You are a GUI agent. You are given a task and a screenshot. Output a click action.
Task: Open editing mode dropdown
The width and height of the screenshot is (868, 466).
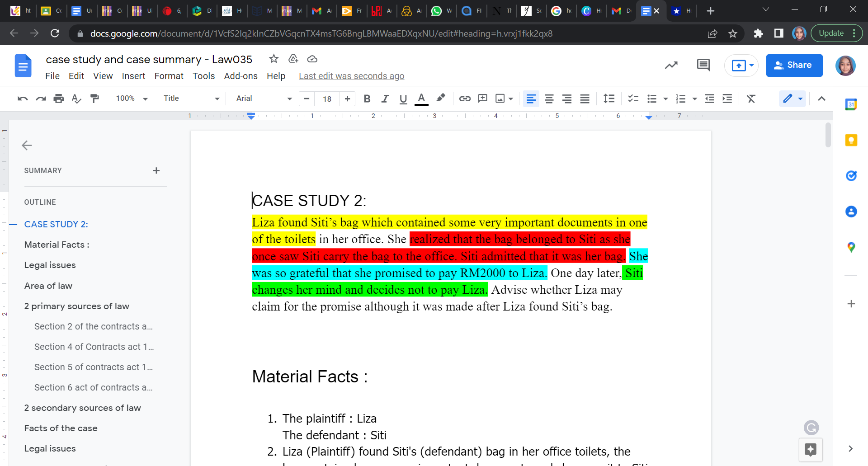click(x=793, y=99)
